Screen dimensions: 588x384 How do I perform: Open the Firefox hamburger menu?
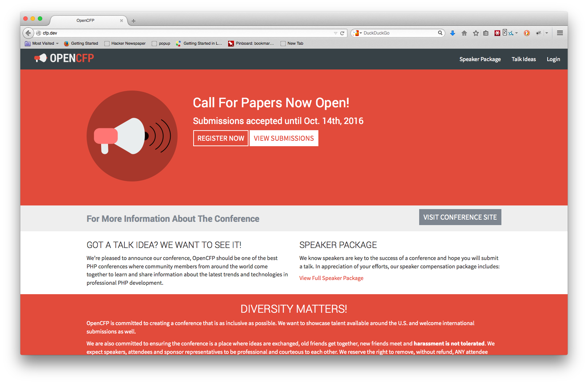560,33
